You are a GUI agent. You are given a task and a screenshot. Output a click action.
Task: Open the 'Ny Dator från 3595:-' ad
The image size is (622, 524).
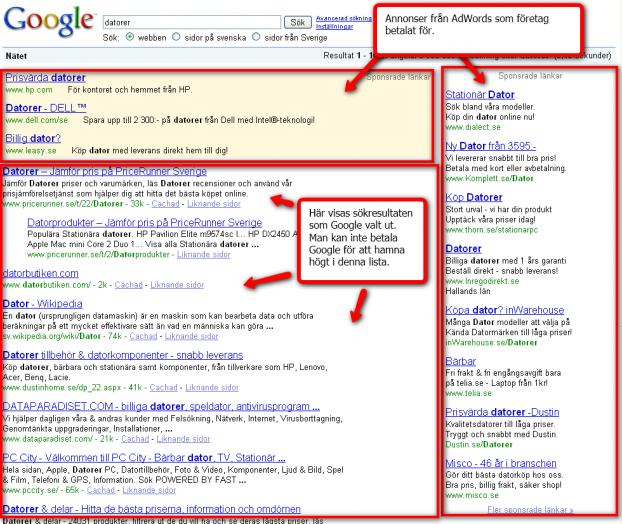491,146
